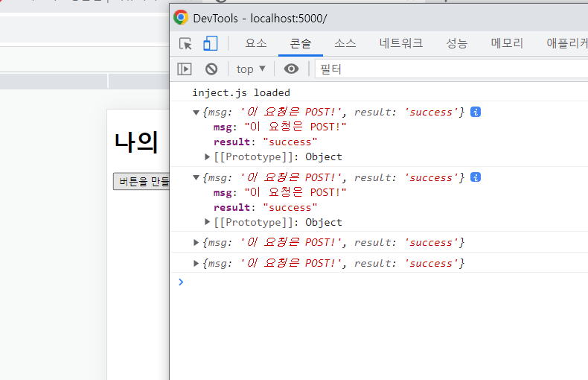
Task: Open the 성능 tab
Action: (457, 43)
